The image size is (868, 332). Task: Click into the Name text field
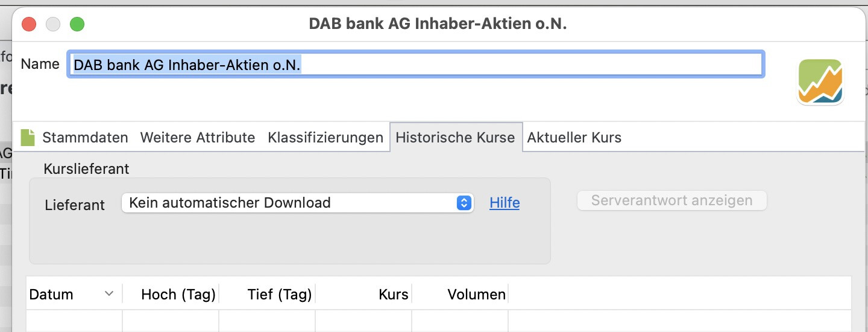point(416,64)
